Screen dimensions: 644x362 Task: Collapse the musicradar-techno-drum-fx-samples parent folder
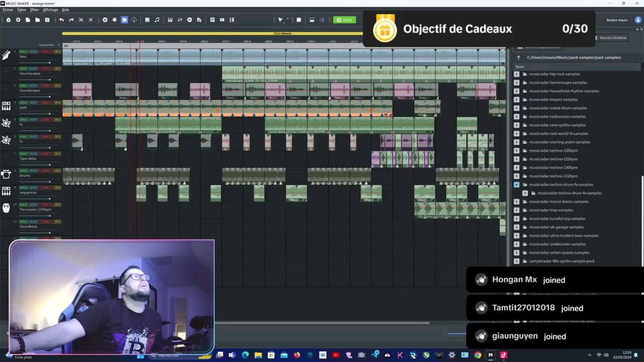[517, 185]
